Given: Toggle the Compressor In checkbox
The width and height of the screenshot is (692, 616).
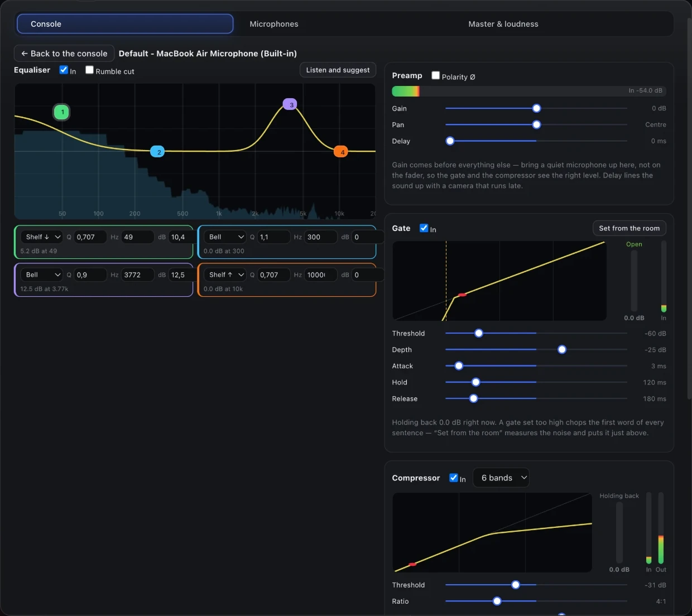Looking at the screenshot, I should 454,478.
